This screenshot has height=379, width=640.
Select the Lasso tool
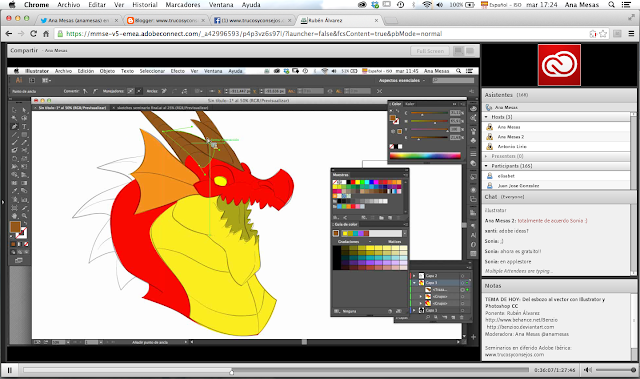click(x=24, y=118)
